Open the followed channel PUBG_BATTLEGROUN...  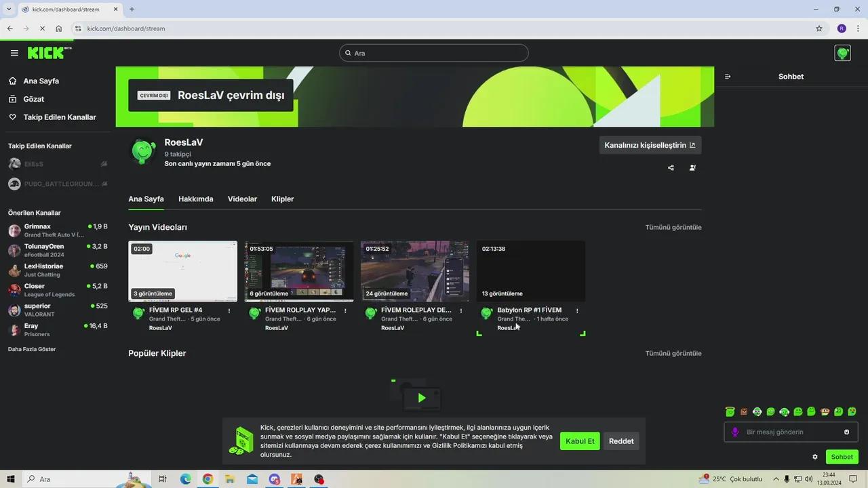tap(58, 184)
